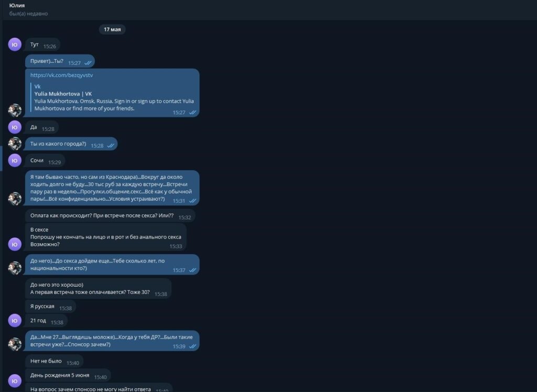Click the photo avatar beside Ты из какого города
Viewport: 537px width, 392px height.
(x=15, y=144)
